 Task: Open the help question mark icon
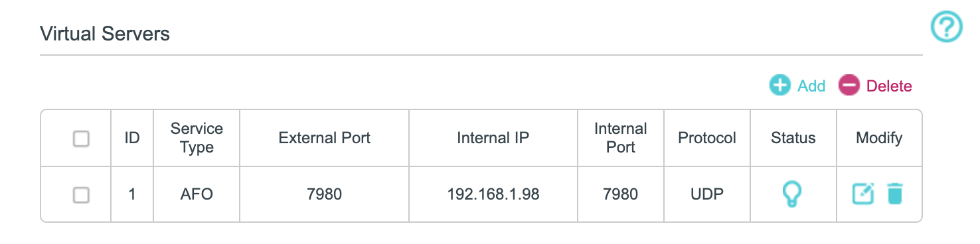tap(946, 28)
